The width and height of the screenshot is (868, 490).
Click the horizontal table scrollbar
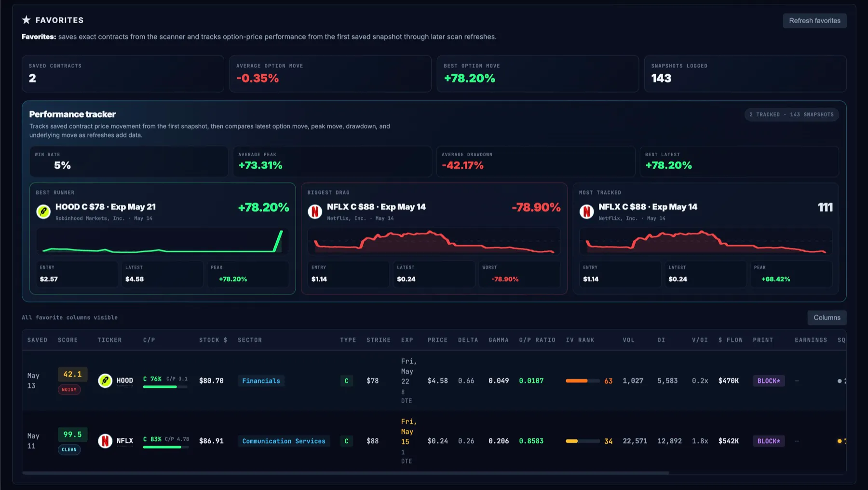[346, 473]
